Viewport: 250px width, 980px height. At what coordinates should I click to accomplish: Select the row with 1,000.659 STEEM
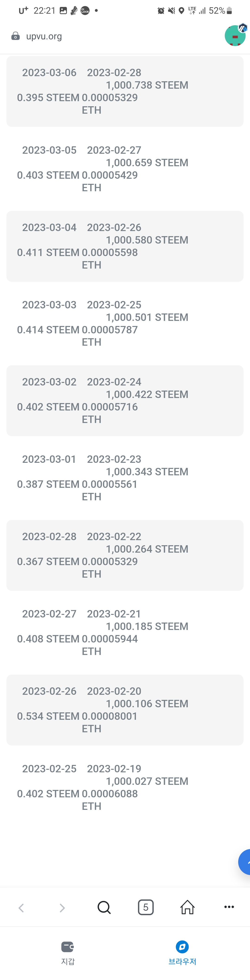click(x=125, y=169)
